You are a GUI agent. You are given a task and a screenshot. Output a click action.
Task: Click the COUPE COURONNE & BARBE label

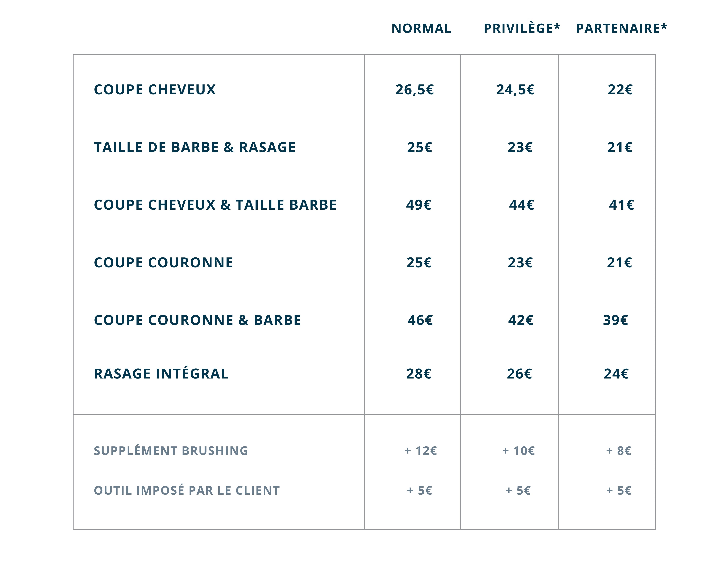pos(197,320)
